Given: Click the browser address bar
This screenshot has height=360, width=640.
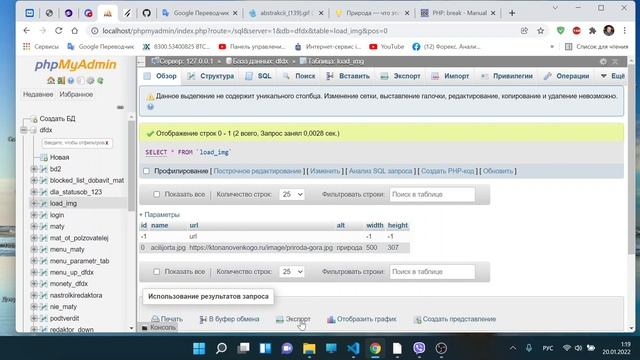Looking at the screenshot, I should (302, 31).
